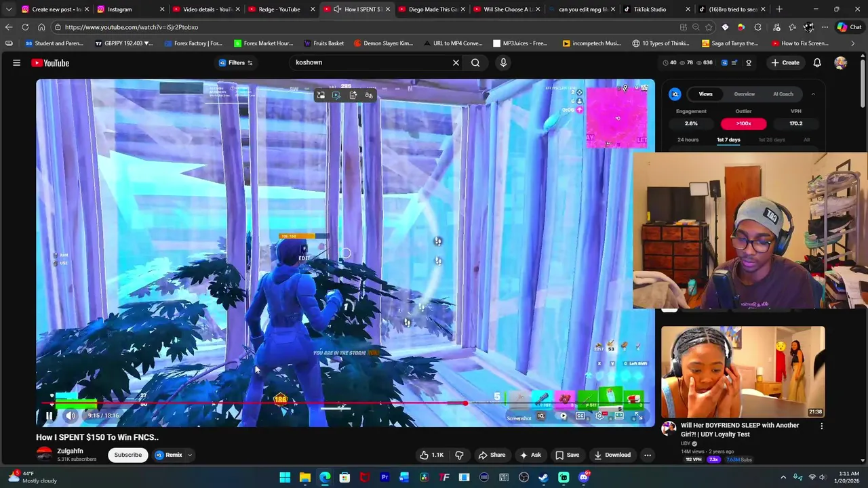Click the vidIQ trophy icon in header
868x488 pixels.
click(749, 62)
